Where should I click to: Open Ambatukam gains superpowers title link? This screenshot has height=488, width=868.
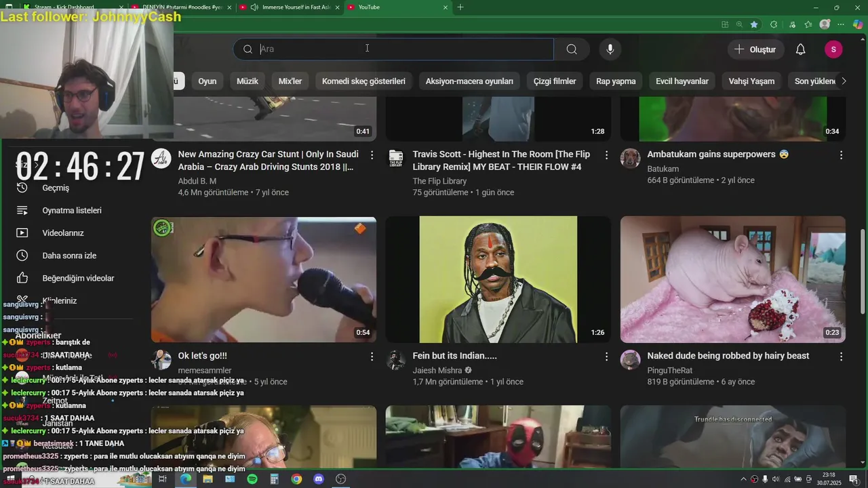[718, 155]
